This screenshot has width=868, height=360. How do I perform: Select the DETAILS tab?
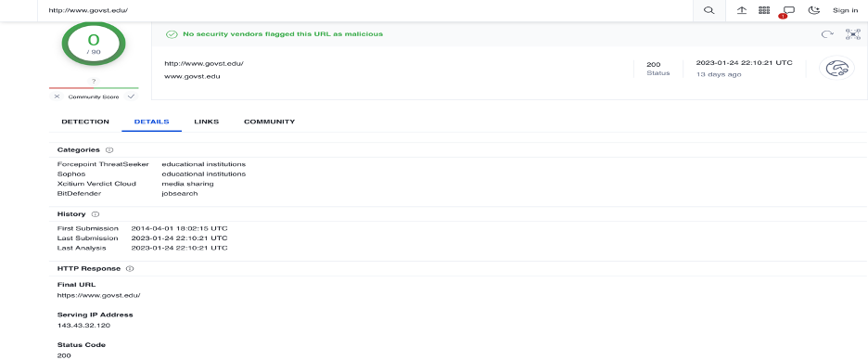(152, 122)
